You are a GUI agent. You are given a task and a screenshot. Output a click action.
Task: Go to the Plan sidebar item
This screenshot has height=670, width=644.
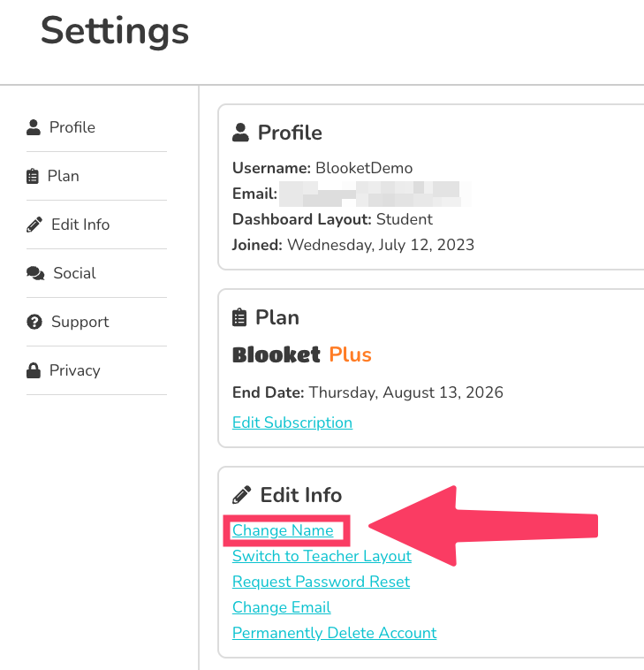click(64, 176)
